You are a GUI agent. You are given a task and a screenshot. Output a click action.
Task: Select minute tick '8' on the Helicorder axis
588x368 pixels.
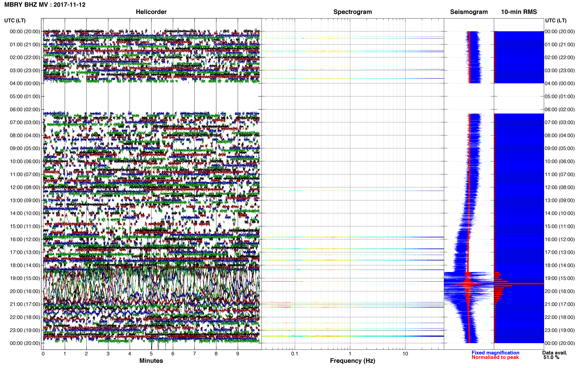pyautogui.click(x=216, y=354)
